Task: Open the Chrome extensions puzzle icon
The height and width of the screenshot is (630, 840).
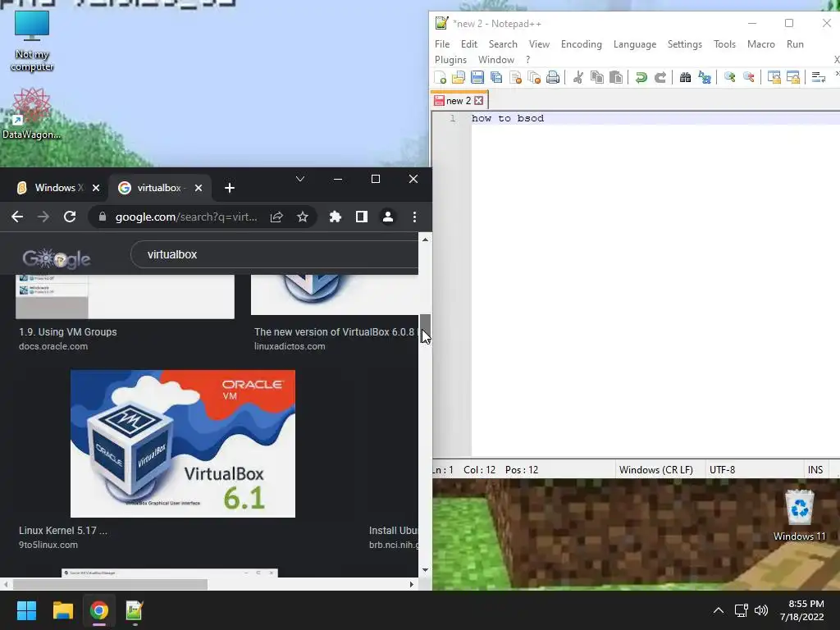Action: tap(336, 217)
